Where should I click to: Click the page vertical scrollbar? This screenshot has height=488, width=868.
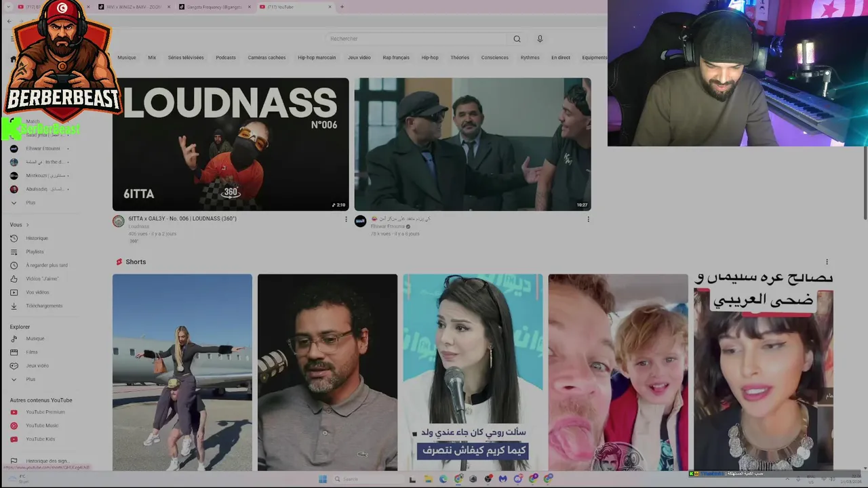click(865, 183)
